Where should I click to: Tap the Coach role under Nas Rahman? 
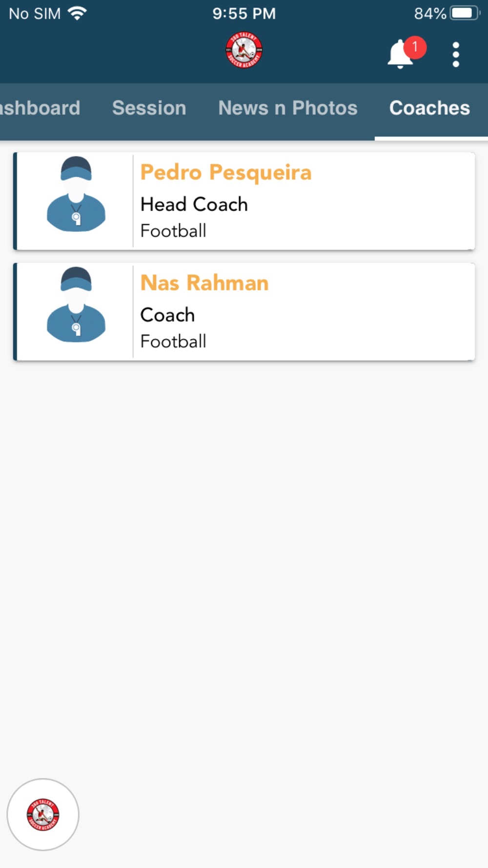click(x=167, y=315)
